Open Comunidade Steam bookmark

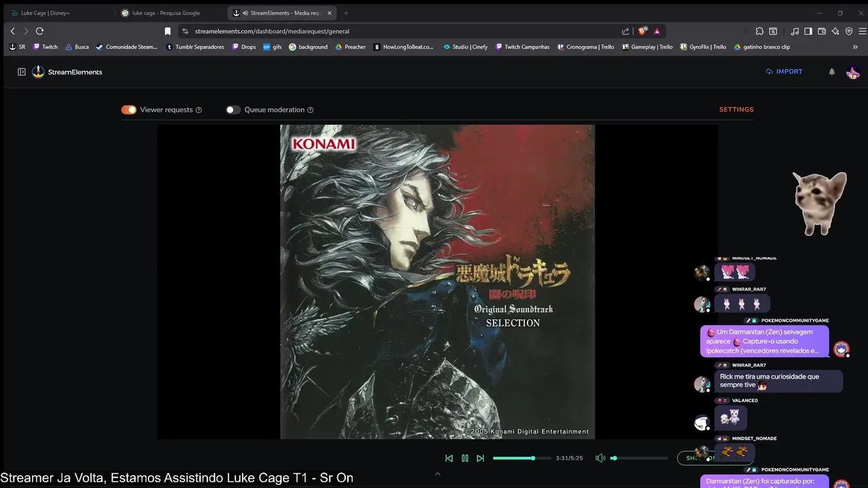click(126, 47)
